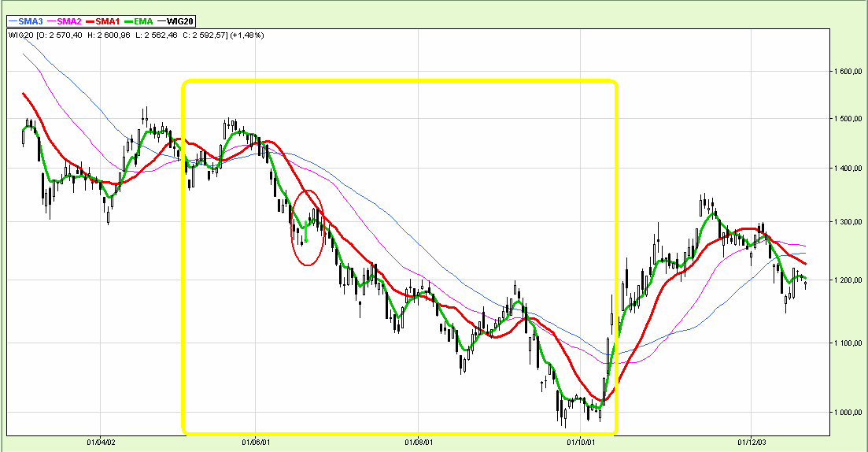Click the 1 100,00 price axis label
This screenshot has height=452, width=868.
click(x=847, y=343)
